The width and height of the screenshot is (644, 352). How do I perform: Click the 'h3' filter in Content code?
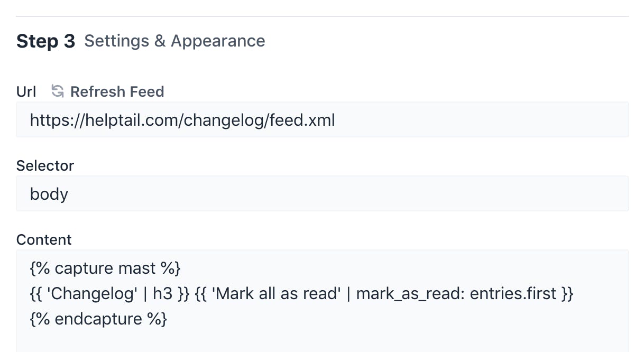point(162,293)
